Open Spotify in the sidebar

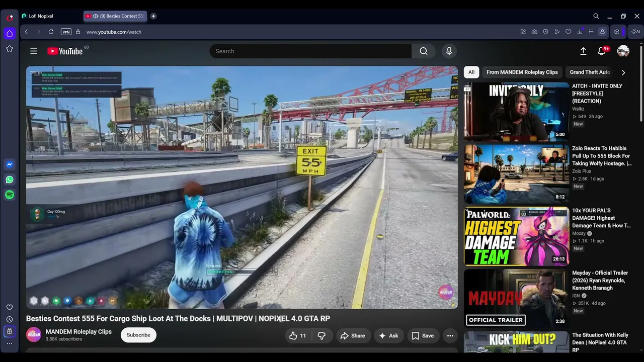[10, 195]
